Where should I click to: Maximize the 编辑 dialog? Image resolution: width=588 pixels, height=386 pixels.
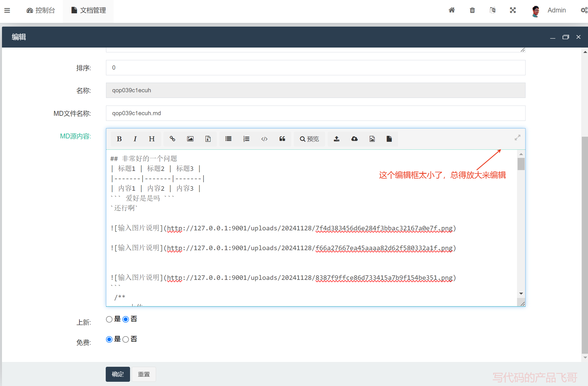pyautogui.click(x=566, y=37)
